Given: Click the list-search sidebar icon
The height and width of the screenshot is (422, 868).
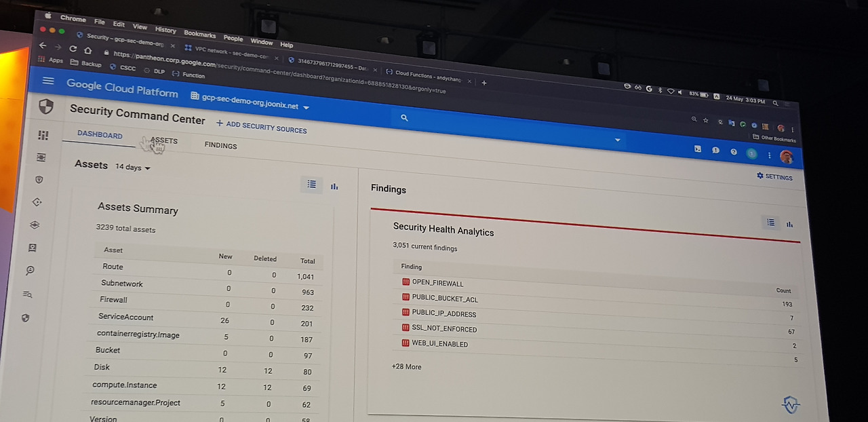Looking at the screenshot, I should (x=28, y=294).
